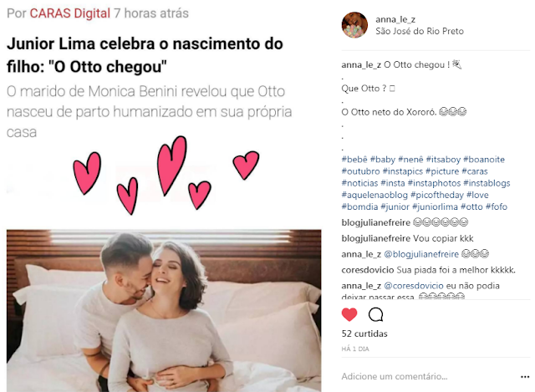Image resolution: width=535 pixels, height=392 pixels.
Task: Click the comment speech bubble icon
Action: 375,314
